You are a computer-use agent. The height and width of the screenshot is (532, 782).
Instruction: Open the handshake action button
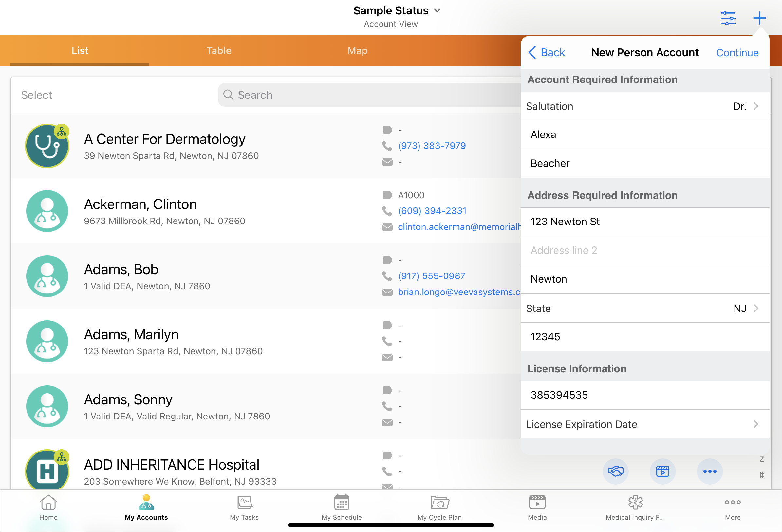point(615,471)
